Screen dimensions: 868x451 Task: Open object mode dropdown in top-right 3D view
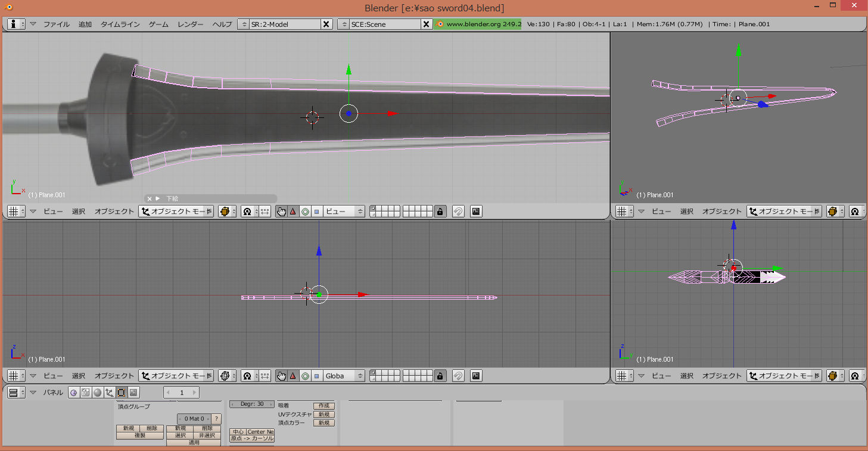[x=785, y=211]
